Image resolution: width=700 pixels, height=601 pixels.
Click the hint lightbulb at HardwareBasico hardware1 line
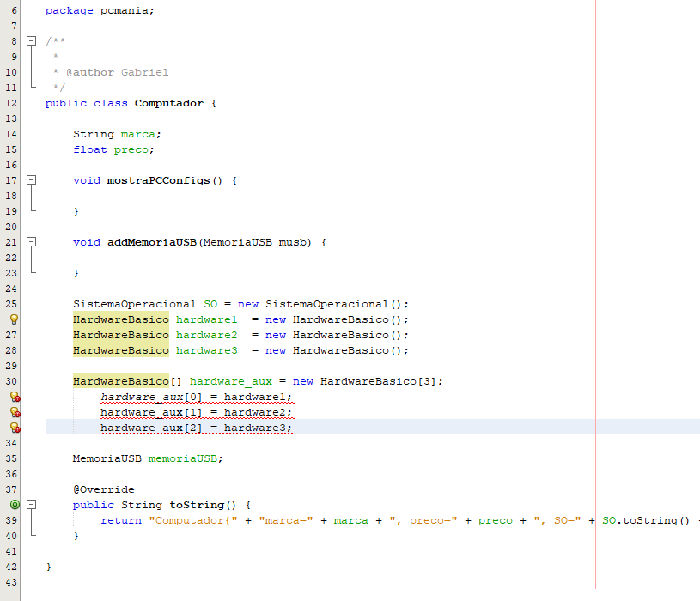14,319
